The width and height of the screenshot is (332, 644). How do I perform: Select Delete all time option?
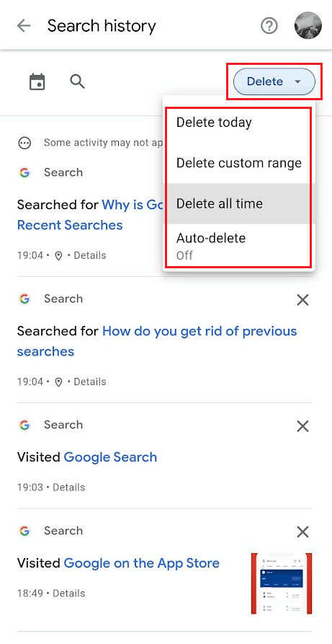(x=240, y=203)
